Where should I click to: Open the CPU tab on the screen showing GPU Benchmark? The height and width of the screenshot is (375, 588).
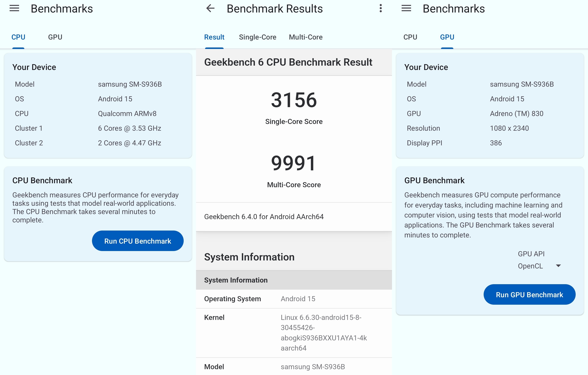pos(410,37)
